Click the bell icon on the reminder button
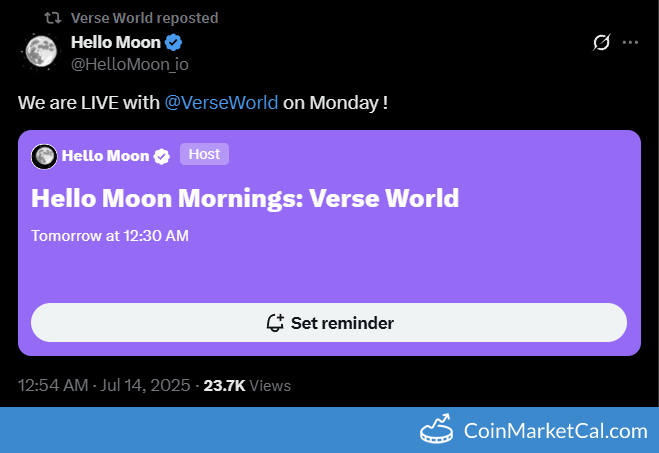Viewport: 659px width, 453px height. click(x=275, y=323)
